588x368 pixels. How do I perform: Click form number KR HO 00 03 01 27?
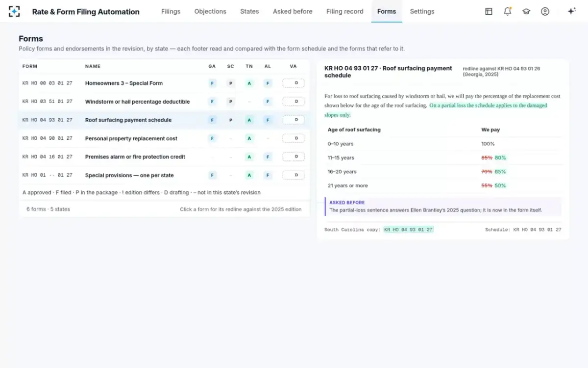(x=48, y=83)
